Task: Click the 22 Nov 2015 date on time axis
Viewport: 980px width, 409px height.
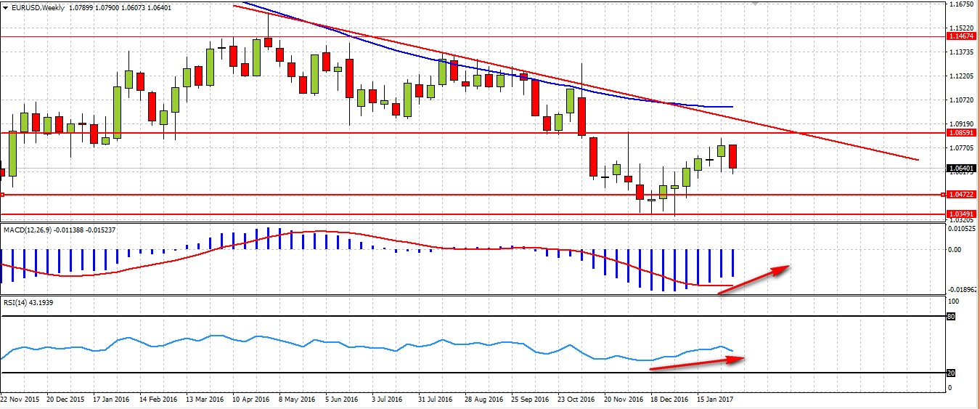Action: click(x=20, y=399)
